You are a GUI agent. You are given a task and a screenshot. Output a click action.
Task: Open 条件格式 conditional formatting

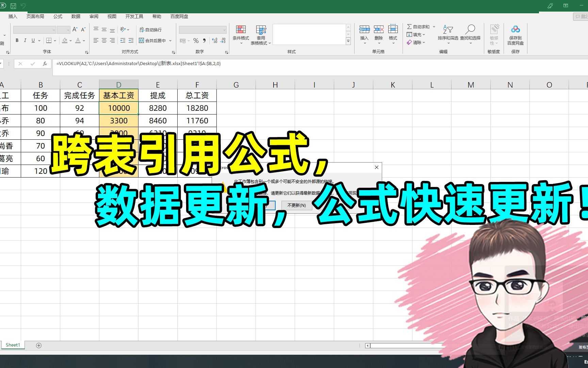(x=241, y=34)
